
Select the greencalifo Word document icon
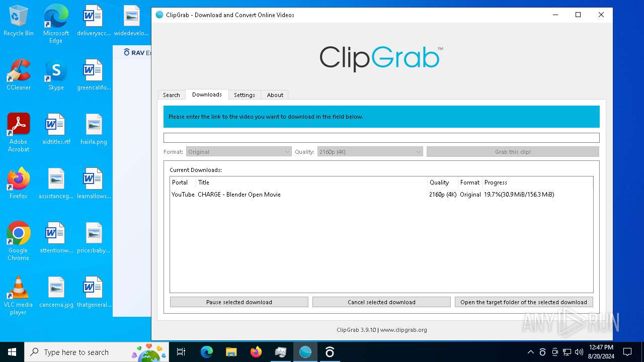(94, 75)
